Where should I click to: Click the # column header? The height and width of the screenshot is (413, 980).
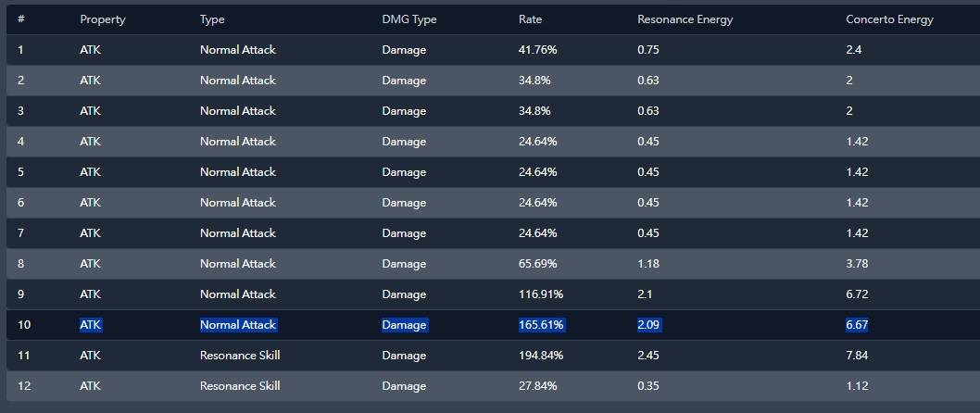point(21,19)
